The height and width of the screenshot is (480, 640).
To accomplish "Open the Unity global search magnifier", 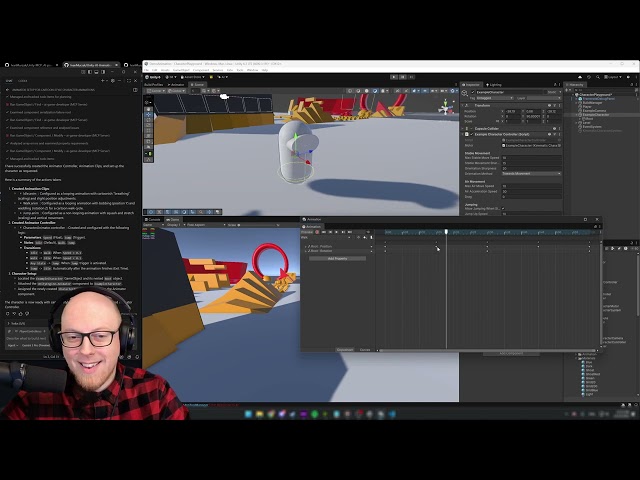I will pyautogui.click(x=598, y=77).
